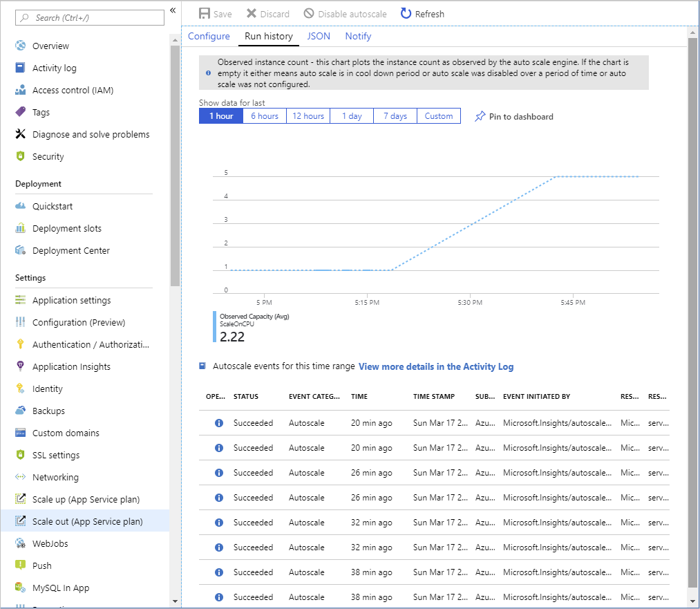Click the WebJobs gear icon
700x609 pixels.
[x=20, y=543]
